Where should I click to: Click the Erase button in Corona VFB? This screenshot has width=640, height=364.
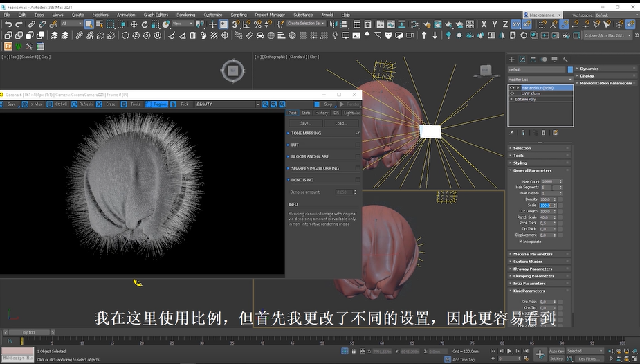click(x=107, y=104)
